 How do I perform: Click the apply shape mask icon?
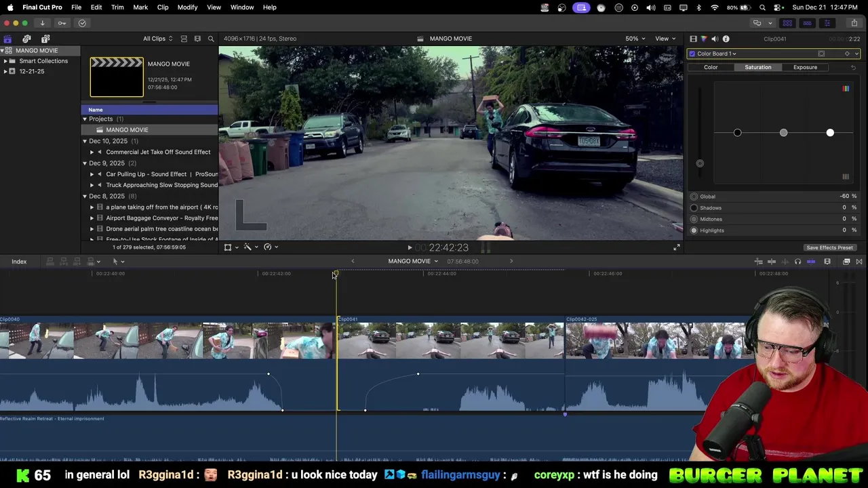tap(821, 54)
